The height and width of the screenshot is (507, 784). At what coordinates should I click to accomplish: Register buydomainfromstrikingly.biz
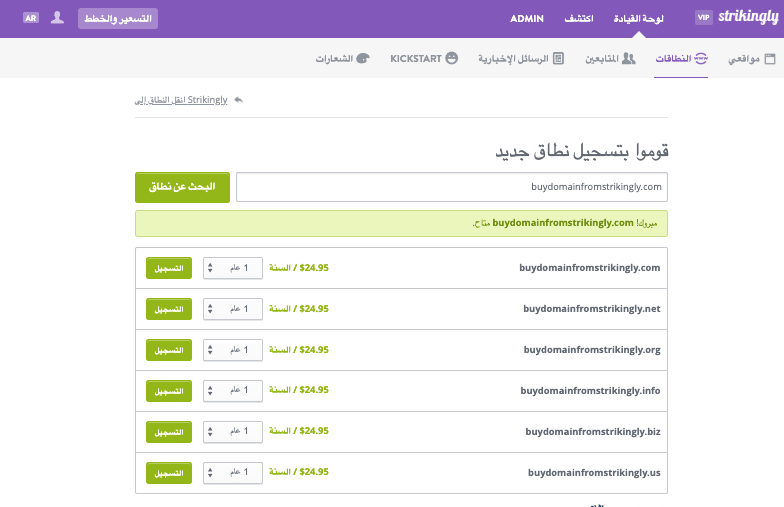point(169,432)
